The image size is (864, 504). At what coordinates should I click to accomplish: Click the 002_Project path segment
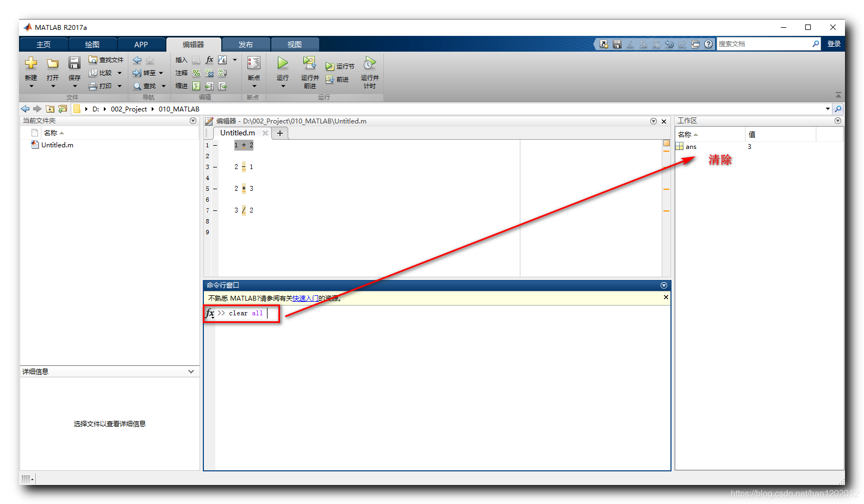[129, 109]
